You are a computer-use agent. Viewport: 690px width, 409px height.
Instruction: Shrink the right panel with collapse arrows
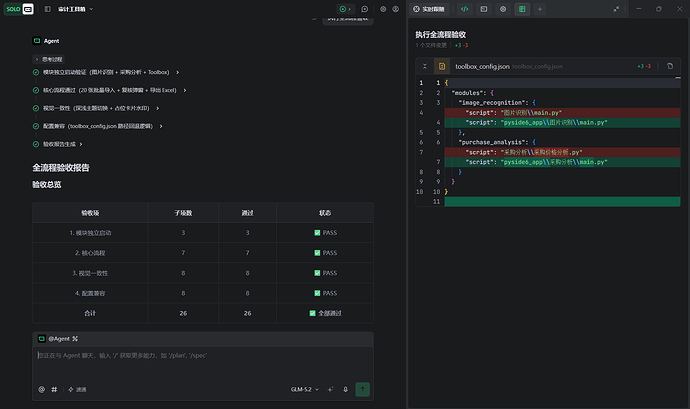(616, 9)
